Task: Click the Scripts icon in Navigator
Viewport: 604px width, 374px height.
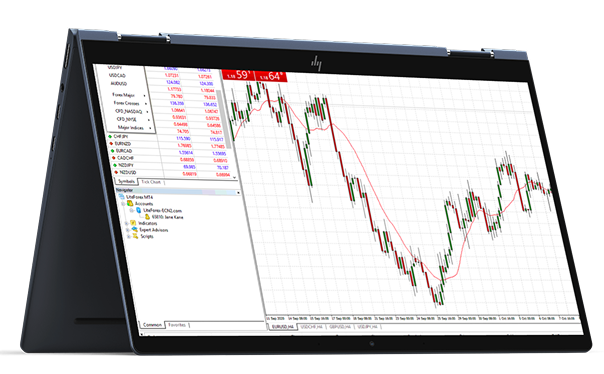Action: 136,236
